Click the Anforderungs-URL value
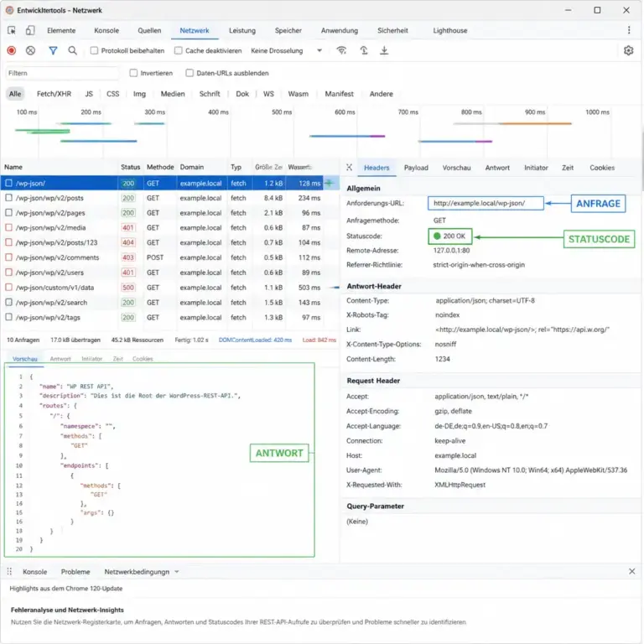 click(x=486, y=203)
